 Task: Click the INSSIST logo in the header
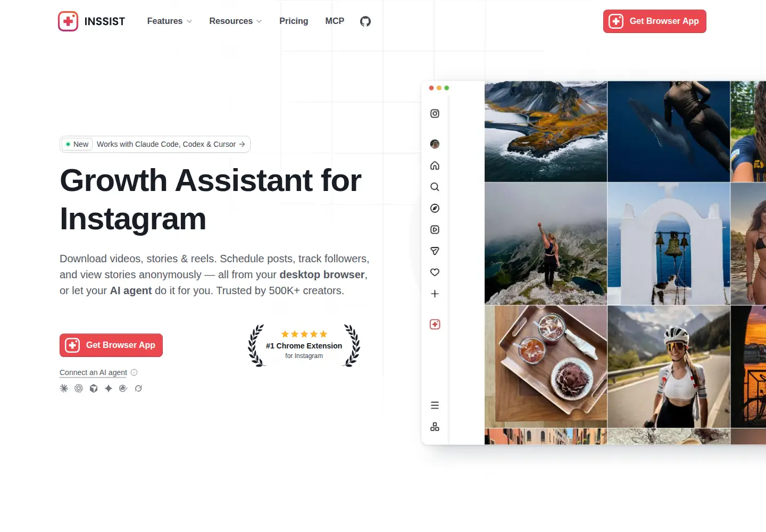click(x=91, y=21)
